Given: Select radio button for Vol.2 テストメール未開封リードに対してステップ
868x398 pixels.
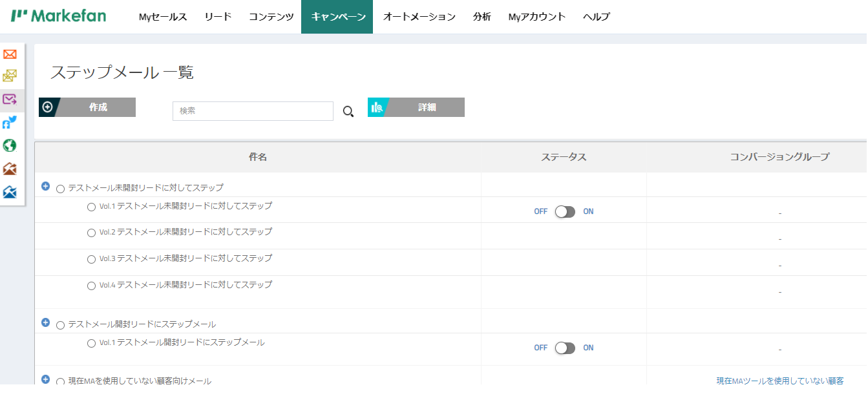Looking at the screenshot, I should [91, 233].
